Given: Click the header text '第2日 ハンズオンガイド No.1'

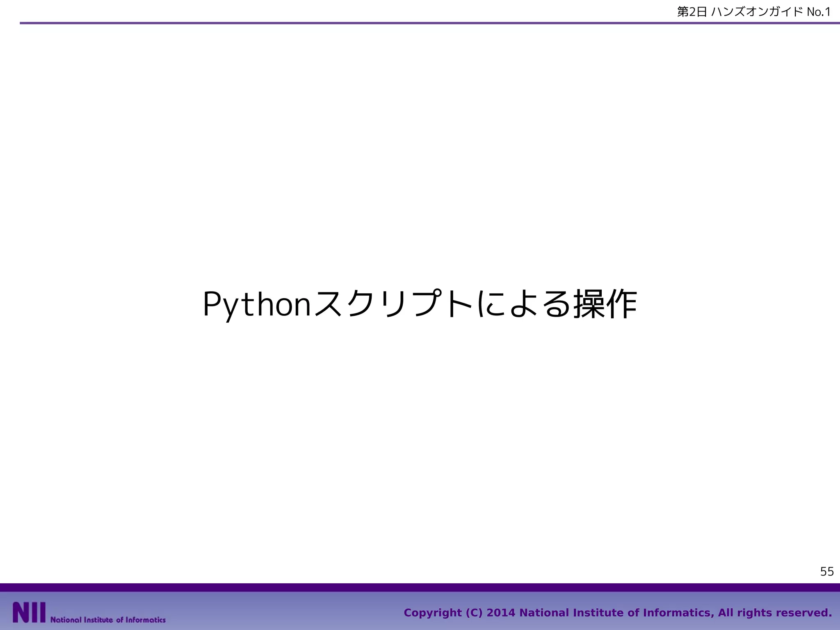Looking at the screenshot, I should click(x=754, y=12).
